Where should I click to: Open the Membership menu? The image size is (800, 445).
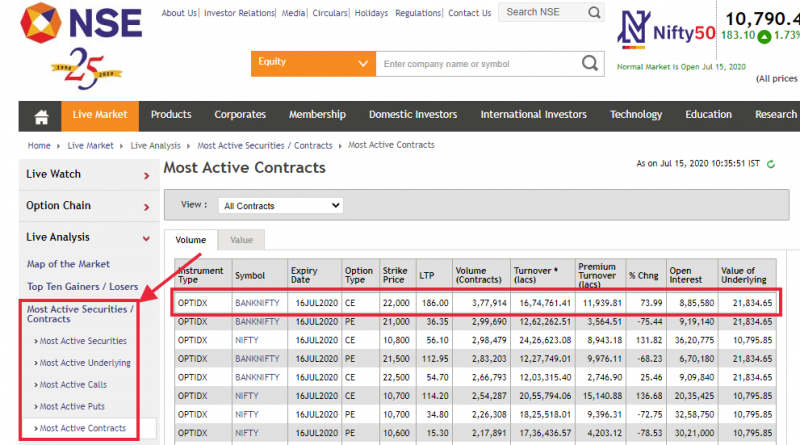tap(317, 115)
